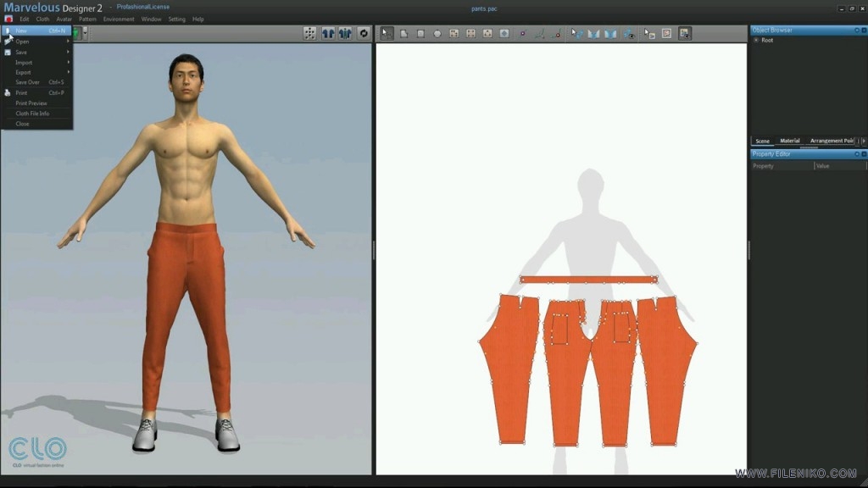Choose Save Over in the File menu

click(x=36, y=82)
